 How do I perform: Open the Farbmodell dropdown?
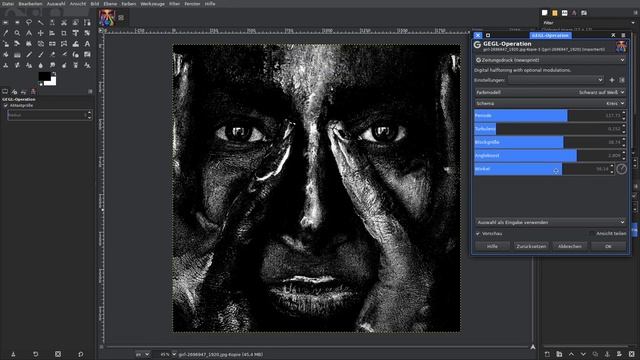[x=550, y=92]
